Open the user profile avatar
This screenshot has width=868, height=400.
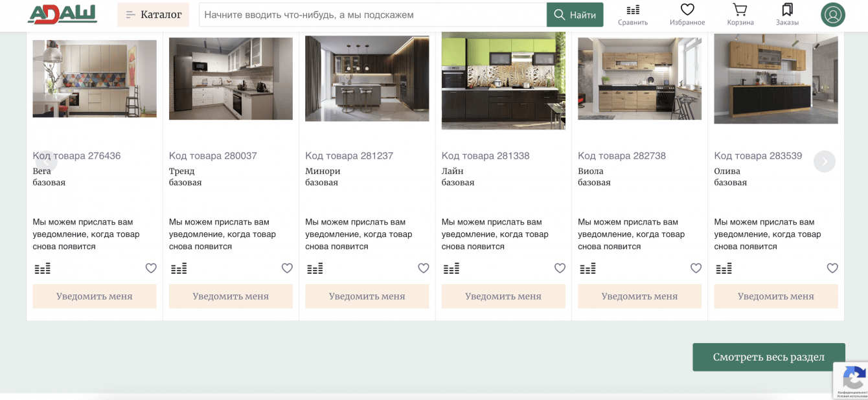coord(833,14)
